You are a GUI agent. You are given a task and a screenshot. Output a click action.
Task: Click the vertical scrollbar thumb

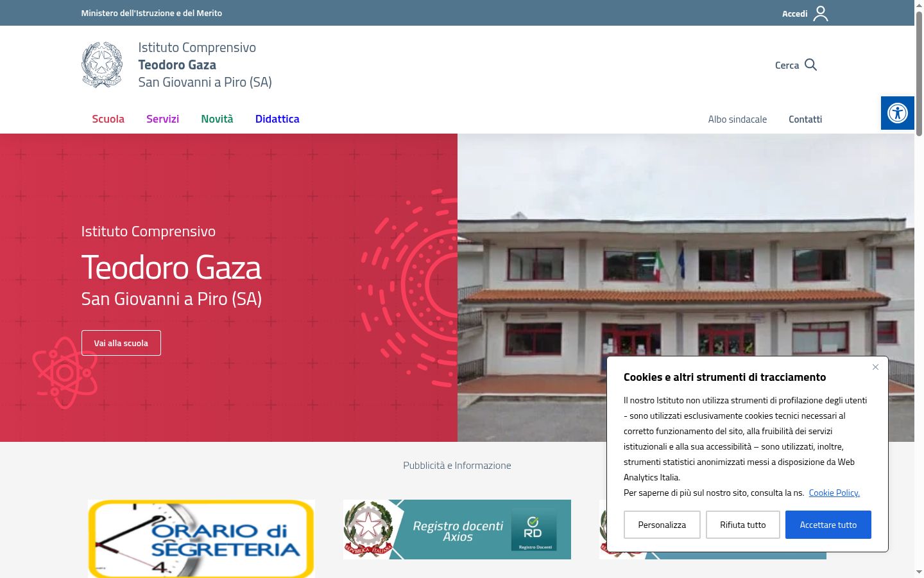pyautogui.click(x=919, y=74)
